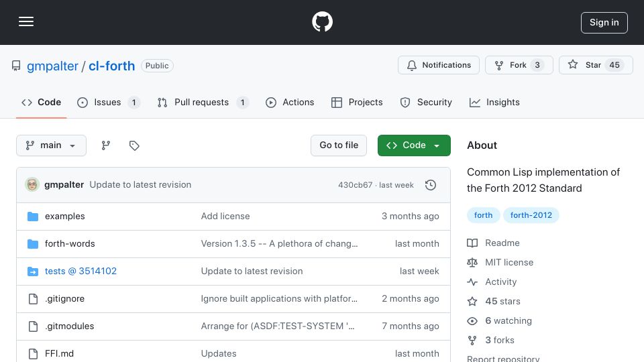Click the repository icon beside gmpalter

(16, 66)
